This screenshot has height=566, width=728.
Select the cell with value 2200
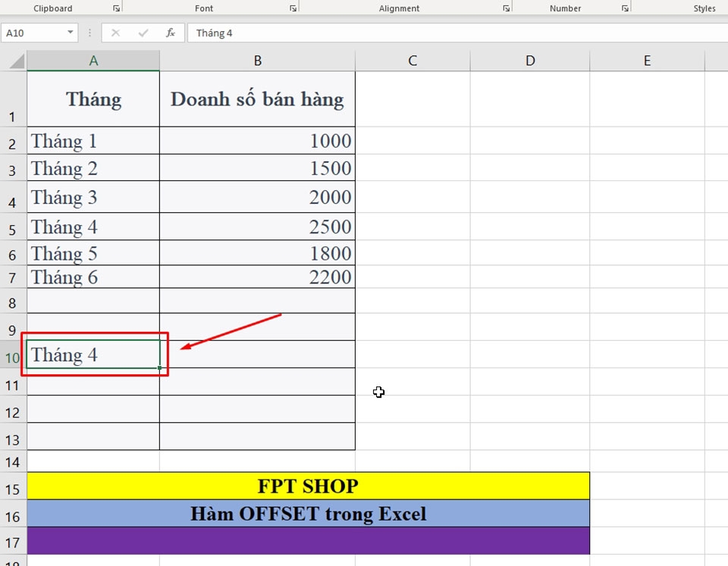click(x=257, y=277)
